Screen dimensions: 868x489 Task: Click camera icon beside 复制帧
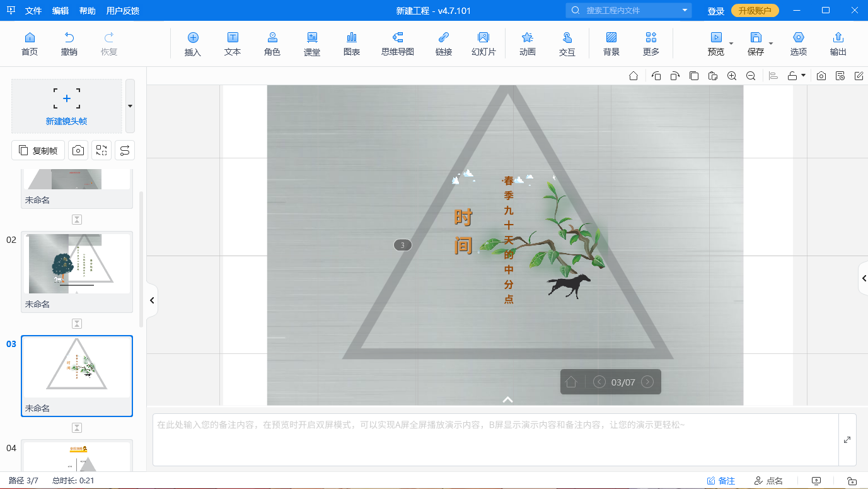tap(78, 150)
